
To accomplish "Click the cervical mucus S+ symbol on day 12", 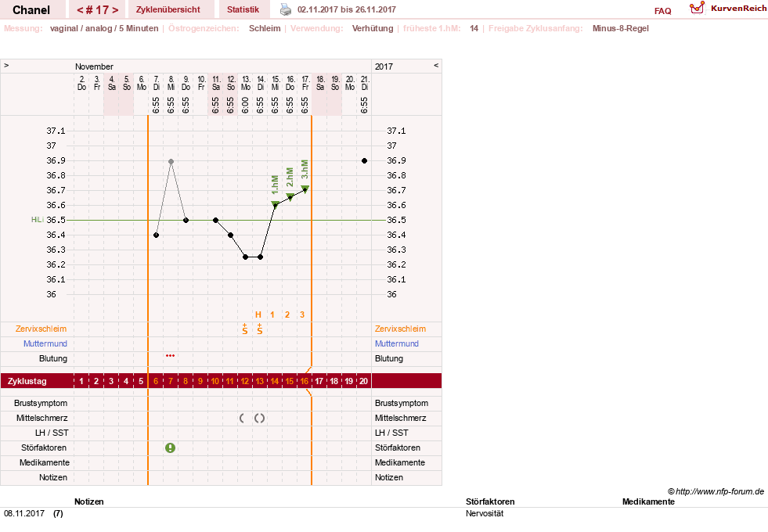I will [245, 329].
